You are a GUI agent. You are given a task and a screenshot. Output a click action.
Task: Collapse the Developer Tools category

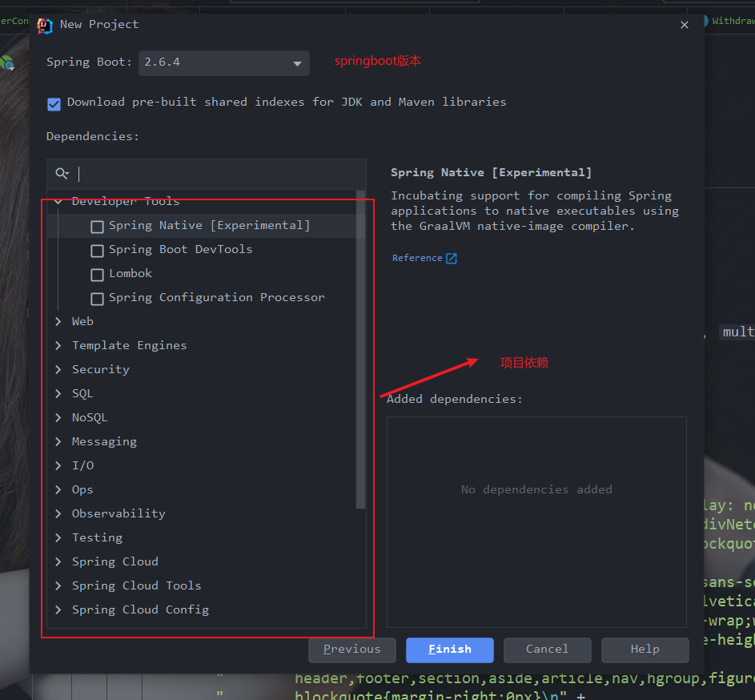coord(58,201)
